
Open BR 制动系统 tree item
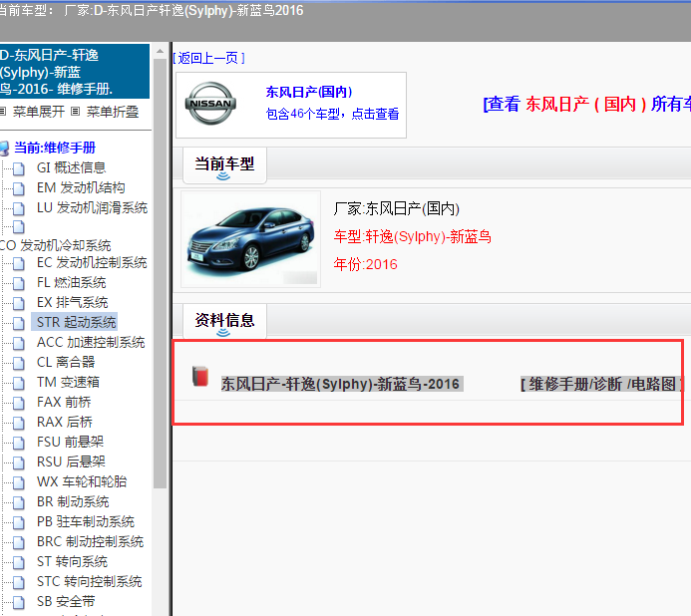pos(73,501)
